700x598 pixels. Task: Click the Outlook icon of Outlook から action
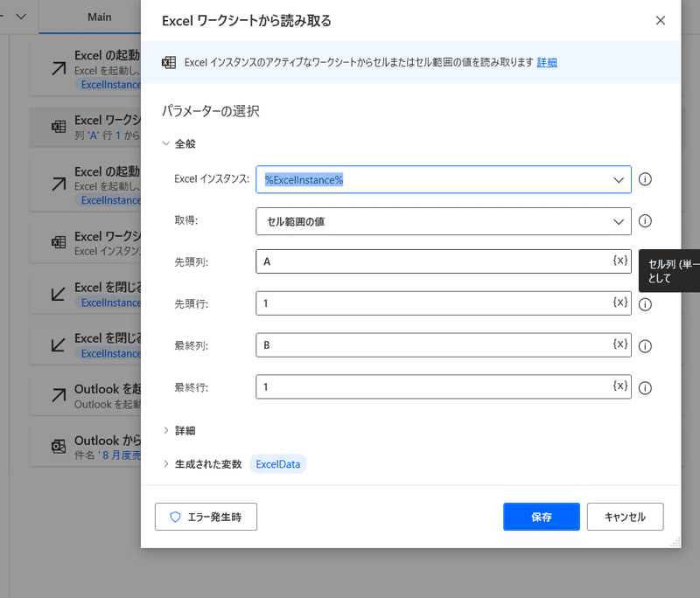point(59,446)
